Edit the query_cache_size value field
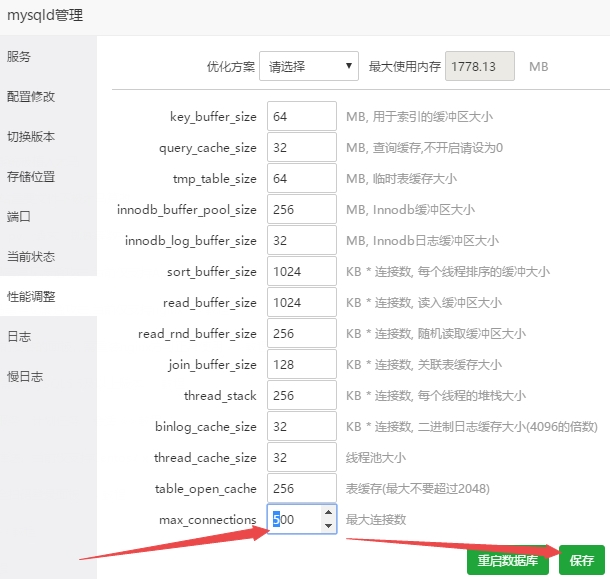The width and height of the screenshot is (610, 579). [302, 147]
